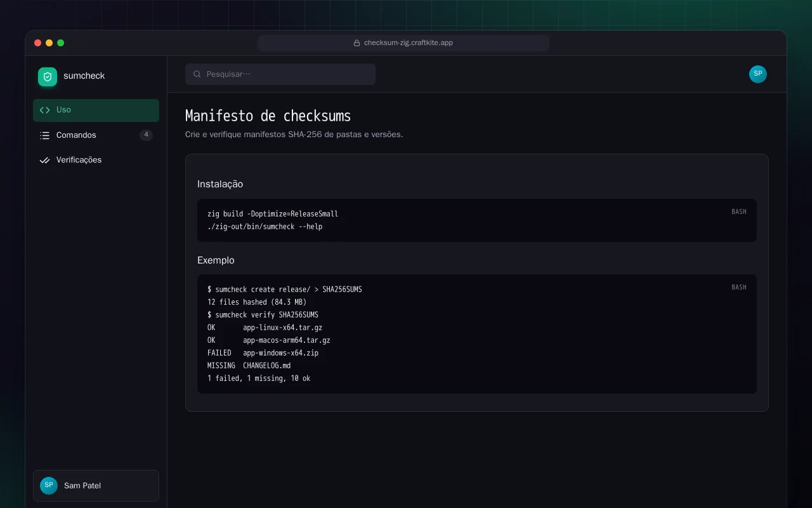Click the ./zig-out/bin/sumcheck --help line
Screen dimensions: 812x508
click(265, 227)
